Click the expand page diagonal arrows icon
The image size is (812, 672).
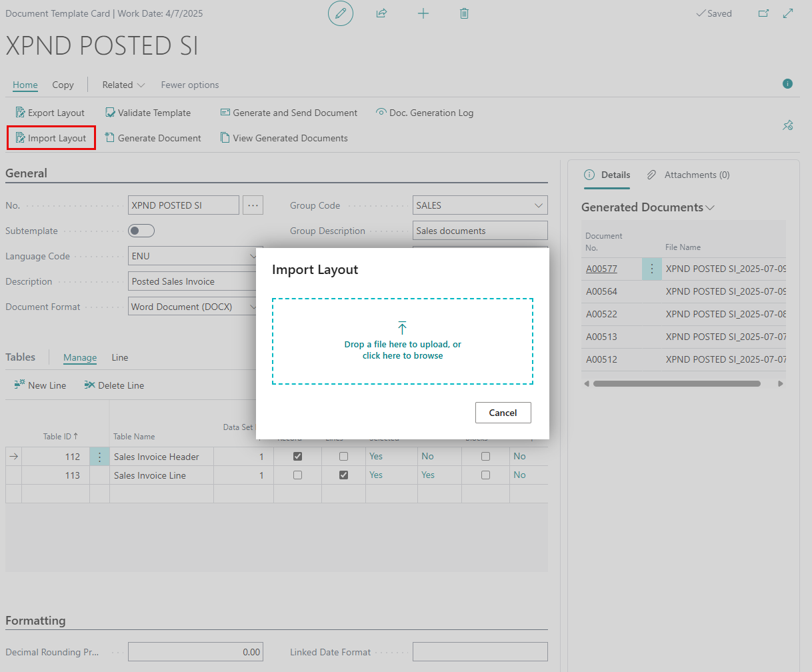click(x=788, y=13)
